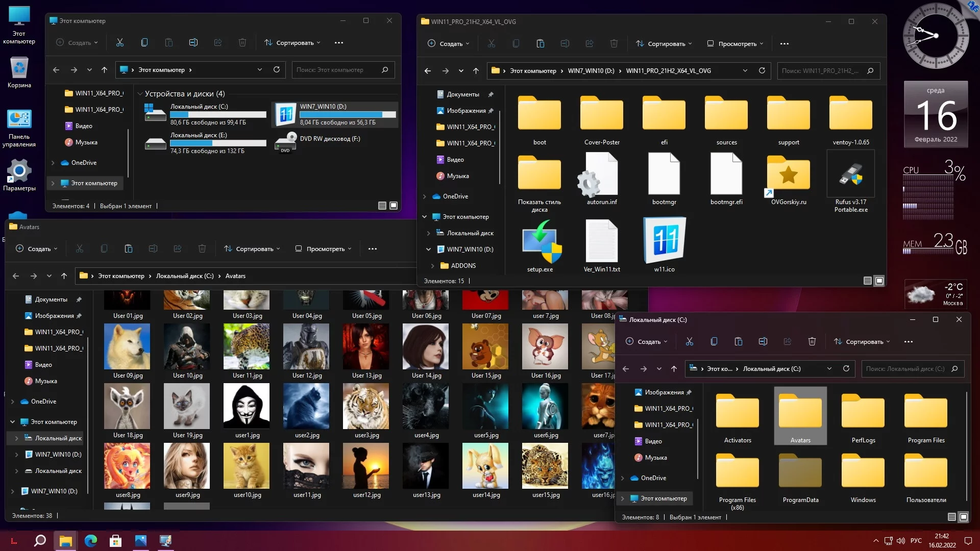Click the taskbar search magnifier icon
980x551 pixels.
click(40, 541)
